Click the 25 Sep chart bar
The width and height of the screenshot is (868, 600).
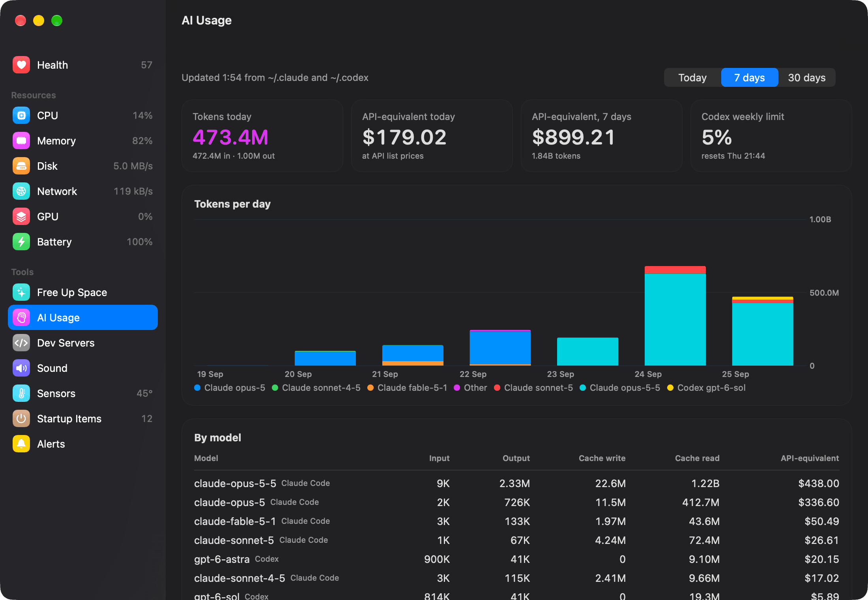763,331
